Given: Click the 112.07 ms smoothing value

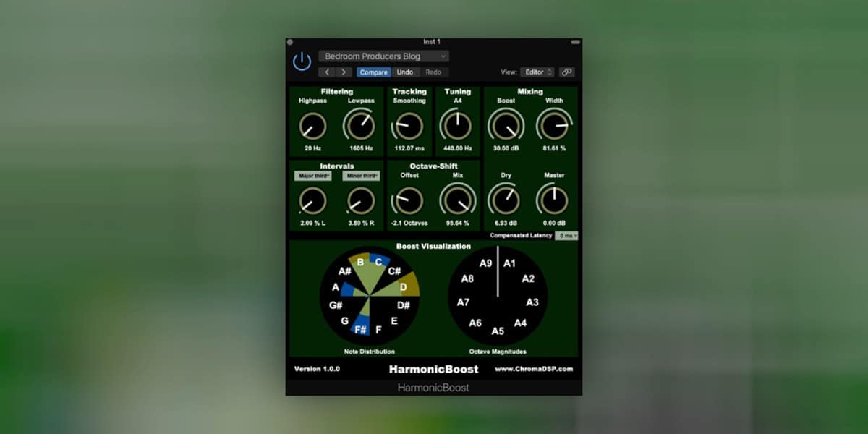Looking at the screenshot, I should 409,148.
